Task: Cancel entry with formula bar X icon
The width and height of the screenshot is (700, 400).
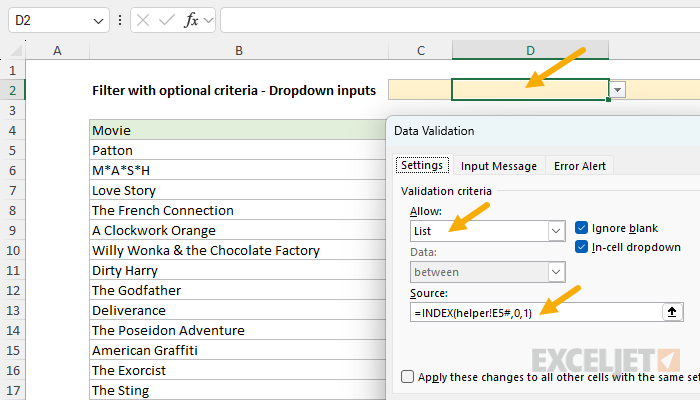Action: [143, 20]
